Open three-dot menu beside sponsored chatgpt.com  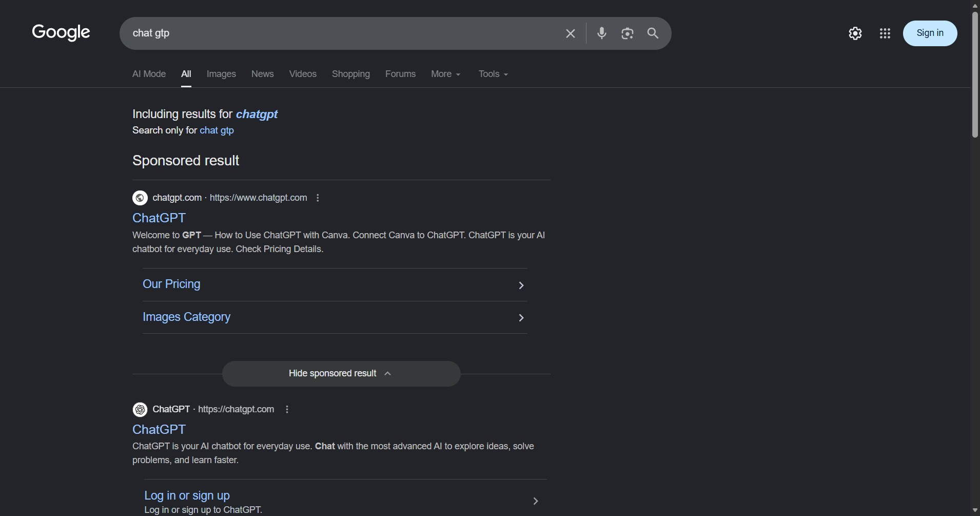318,198
